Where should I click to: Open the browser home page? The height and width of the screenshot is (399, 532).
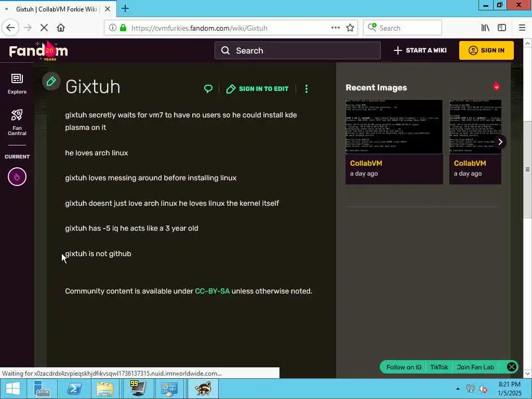click(61, 28)
